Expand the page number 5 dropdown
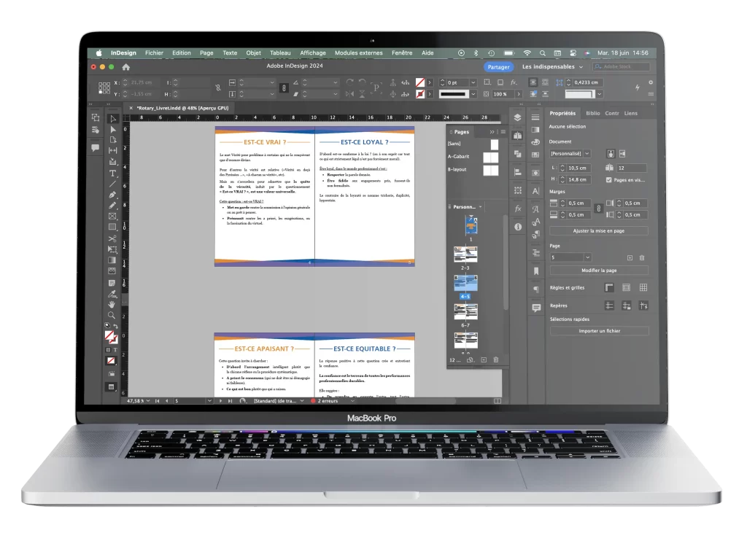This screenshot has height=560, width=747. click(570, 257)
